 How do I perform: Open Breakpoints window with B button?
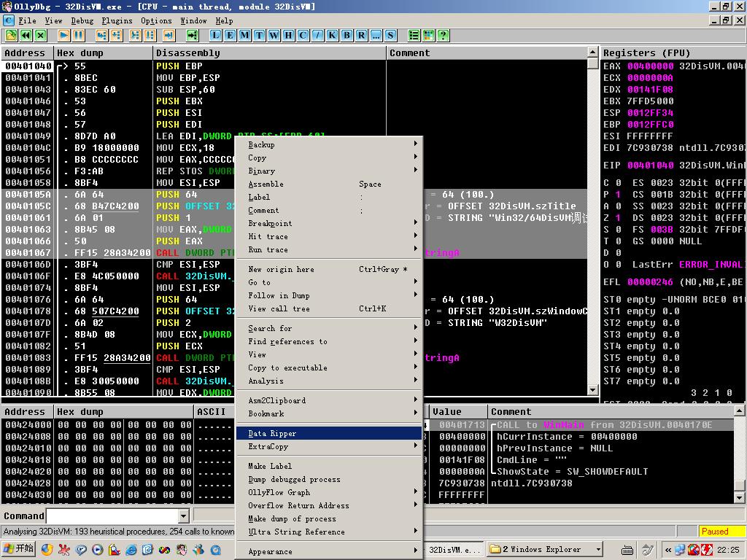click(x=347, y=35)
